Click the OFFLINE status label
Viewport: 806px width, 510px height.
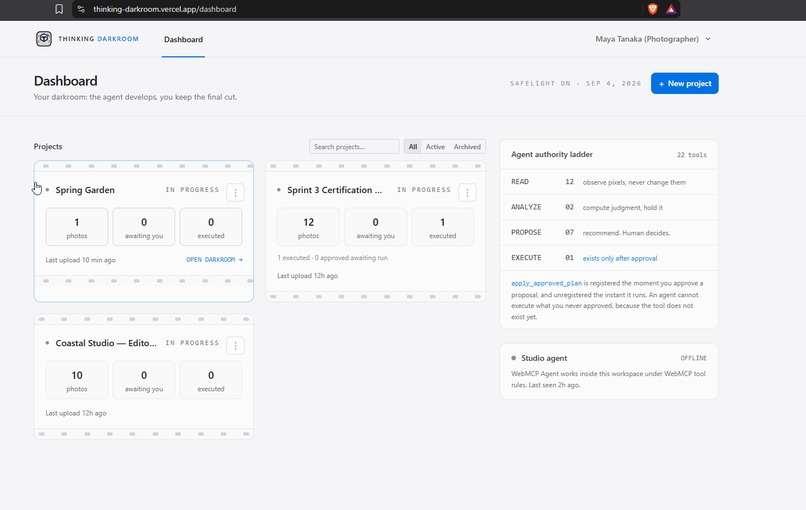693,358
